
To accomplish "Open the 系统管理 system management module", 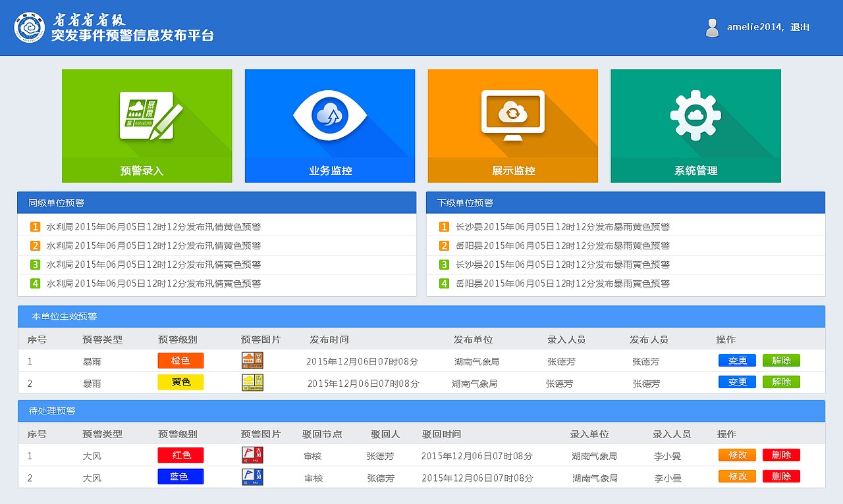I will pyautogui.click(x=695, y=125).
